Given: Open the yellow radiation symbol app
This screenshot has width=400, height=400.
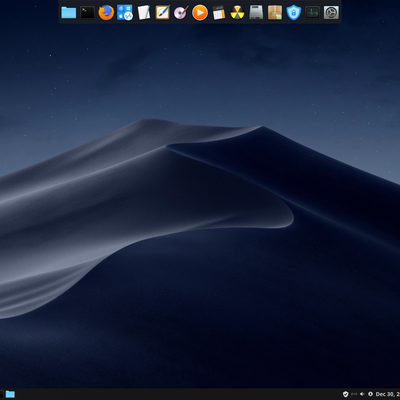Looking at the screenshot, I should coord(237,13).
